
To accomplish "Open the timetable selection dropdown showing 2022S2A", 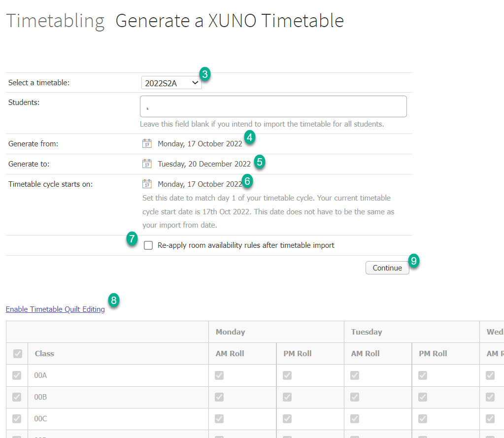I will coord(171,83).
